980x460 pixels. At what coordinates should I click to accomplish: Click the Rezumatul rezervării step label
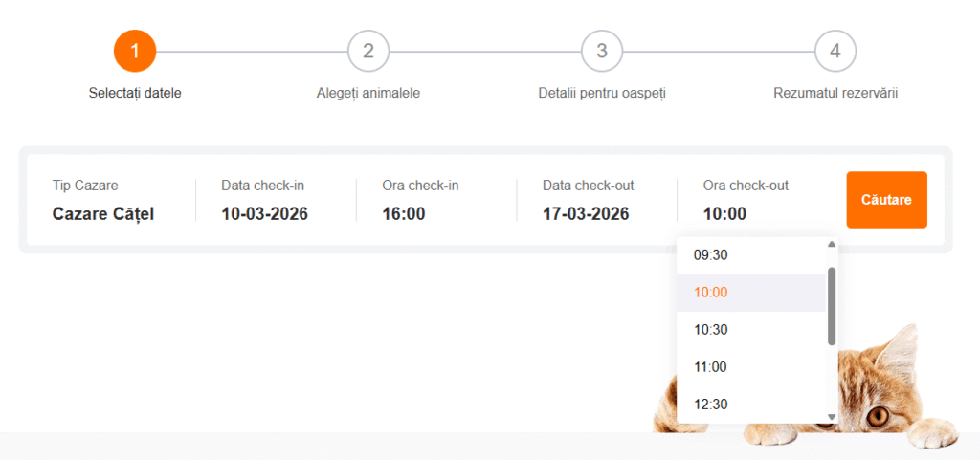[835, 94]
